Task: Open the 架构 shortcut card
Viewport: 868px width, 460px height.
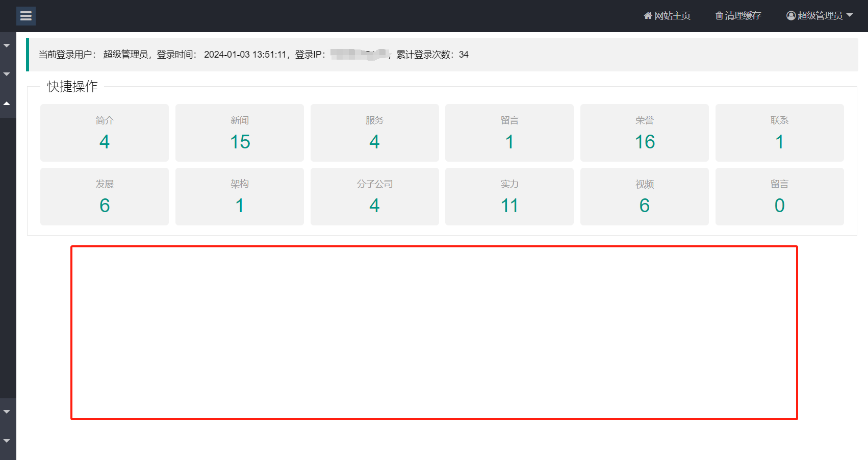Action: 240,196
